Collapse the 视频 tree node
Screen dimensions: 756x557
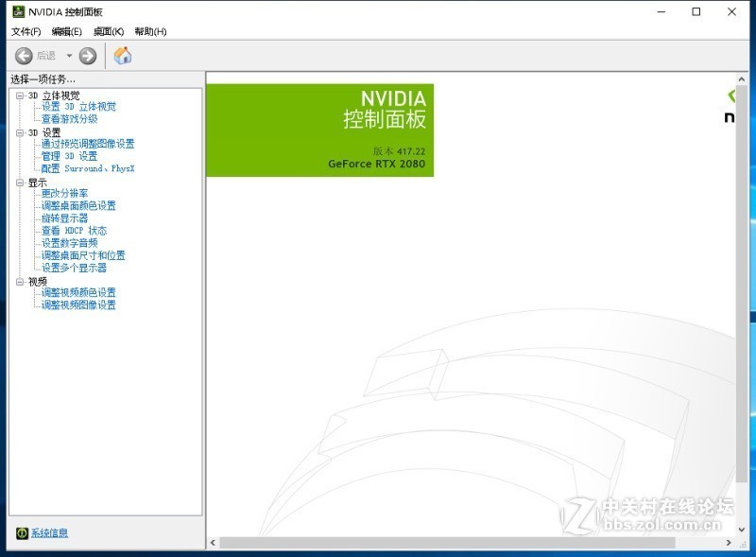(20, 282)
